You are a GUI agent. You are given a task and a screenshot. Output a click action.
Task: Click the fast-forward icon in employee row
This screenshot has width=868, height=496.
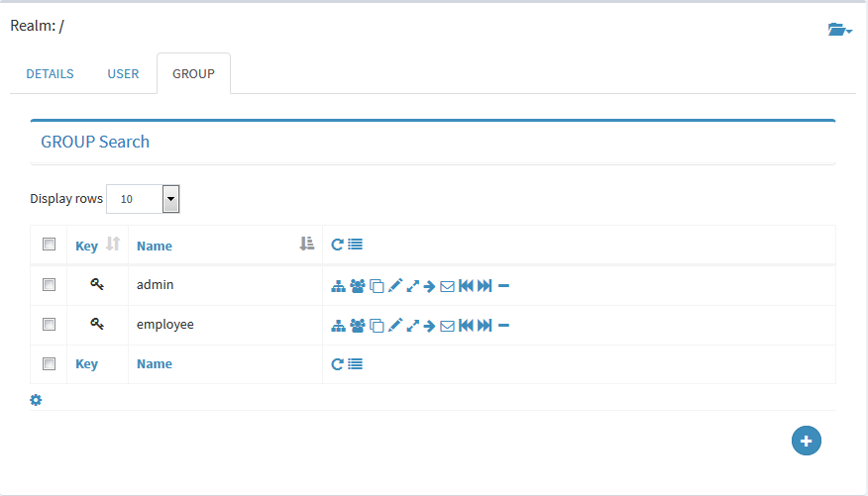point(485,326)
